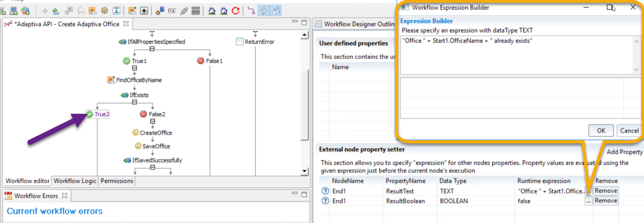Image resolution: width=644 pixels, height=223 pixels.
Task: Open the Permissions tab
Action: [x=117, y=181]
